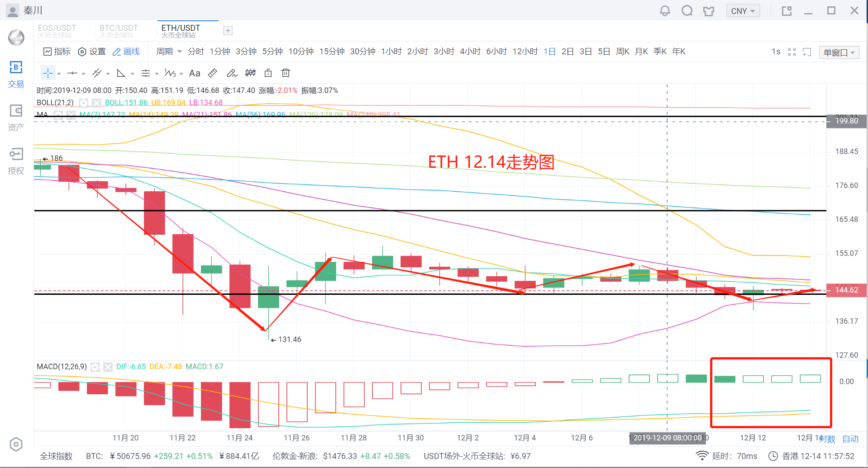Click the mini window mode icon
Image resolution: width=868 pixels, height=468 pixels.
[787, 11]
